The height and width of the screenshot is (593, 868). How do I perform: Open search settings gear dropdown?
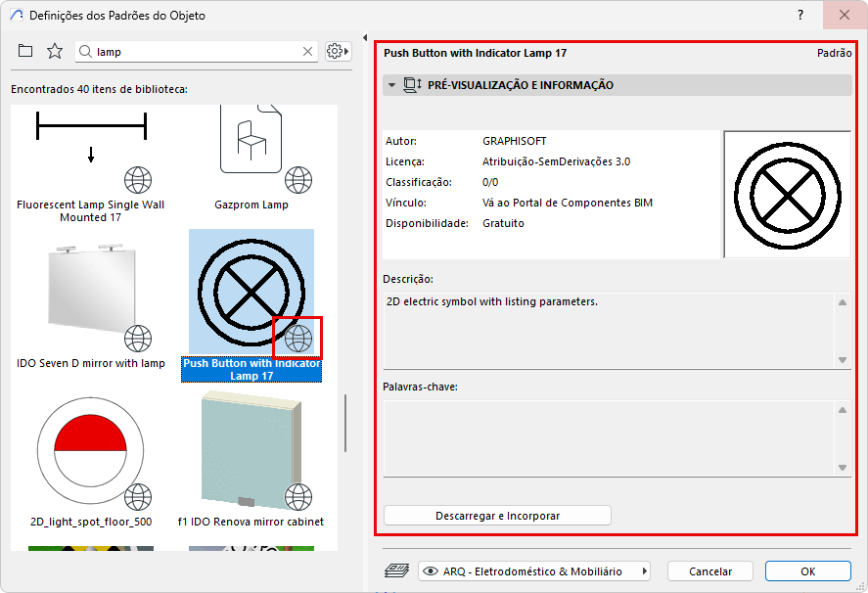tap(338, 52)
